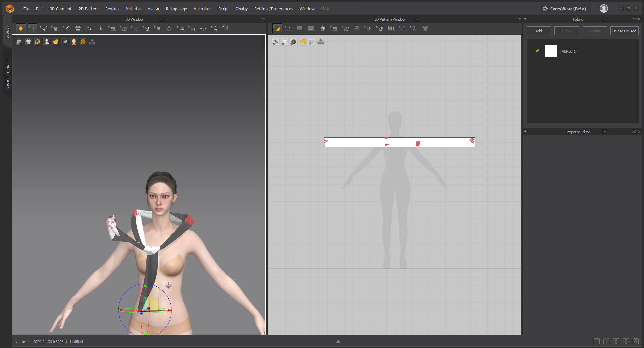
Task: Click the Delete Unused button
Action: (x=624, y=31)
